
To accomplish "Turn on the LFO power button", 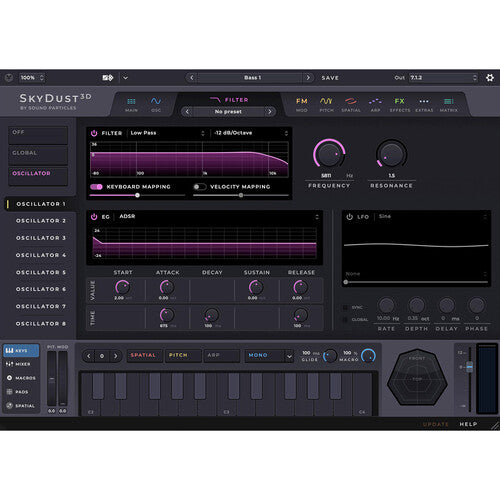I will coord(349,217).
